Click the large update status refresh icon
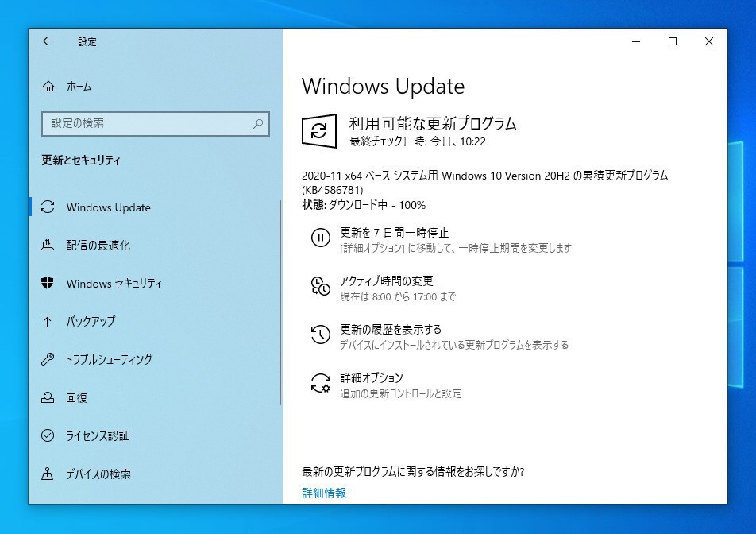The height and width of the screenshot is (534, 756). pyautogui.click(x=318, y=131)
